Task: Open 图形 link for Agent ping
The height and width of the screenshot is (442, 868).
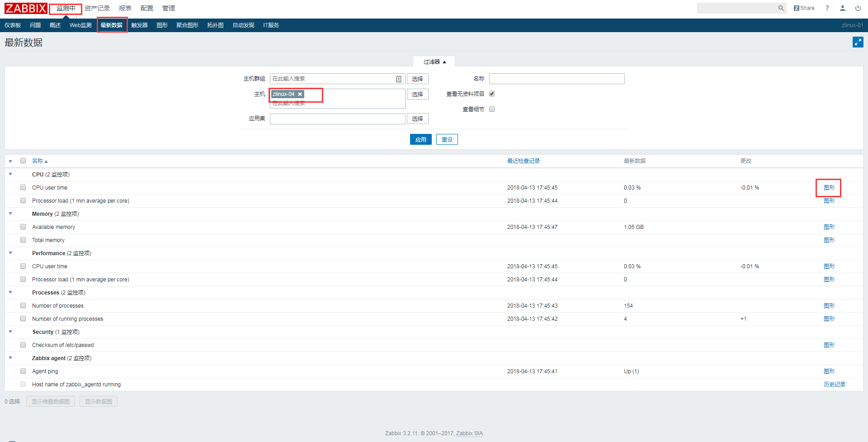Action: 829,371
